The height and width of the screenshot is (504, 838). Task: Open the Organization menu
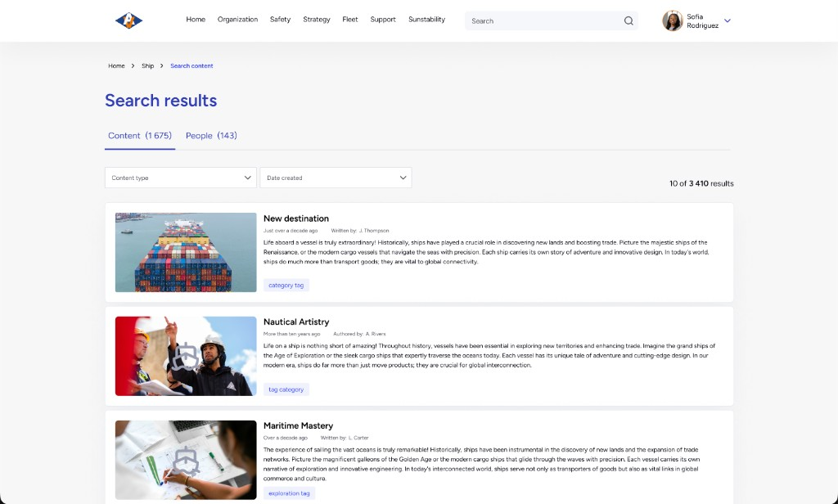tap(237, 20)
